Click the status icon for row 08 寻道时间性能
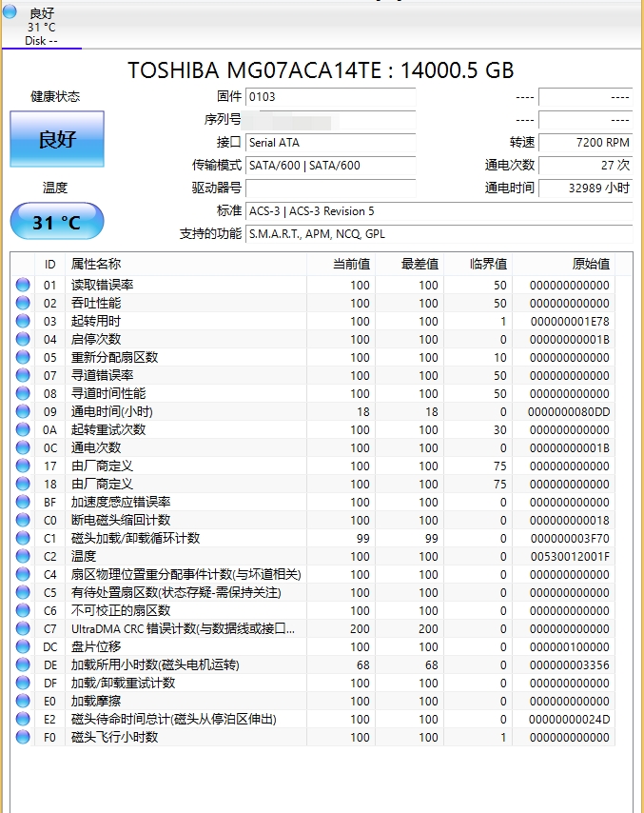This screenshot has width=644, height=813. point(23,393)
